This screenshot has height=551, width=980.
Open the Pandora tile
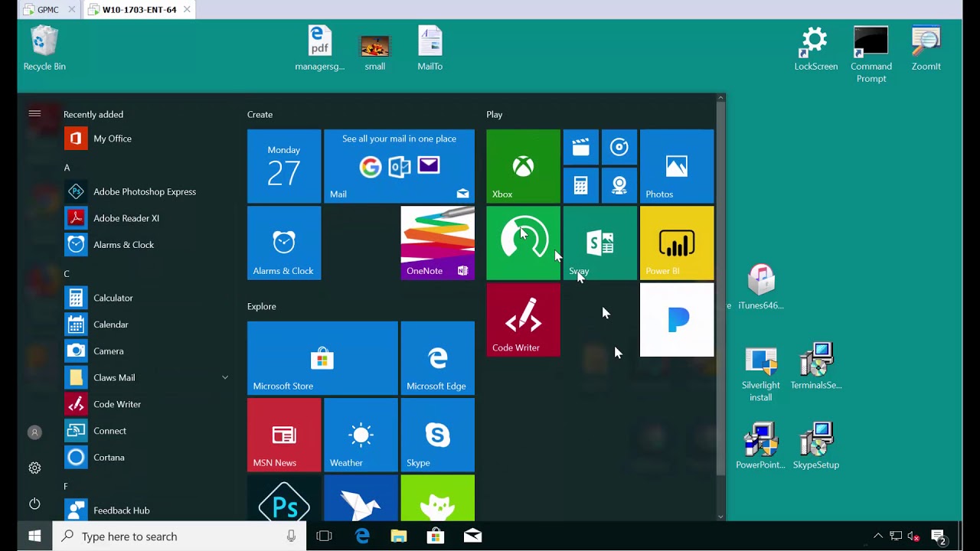(x=677, y=320)
